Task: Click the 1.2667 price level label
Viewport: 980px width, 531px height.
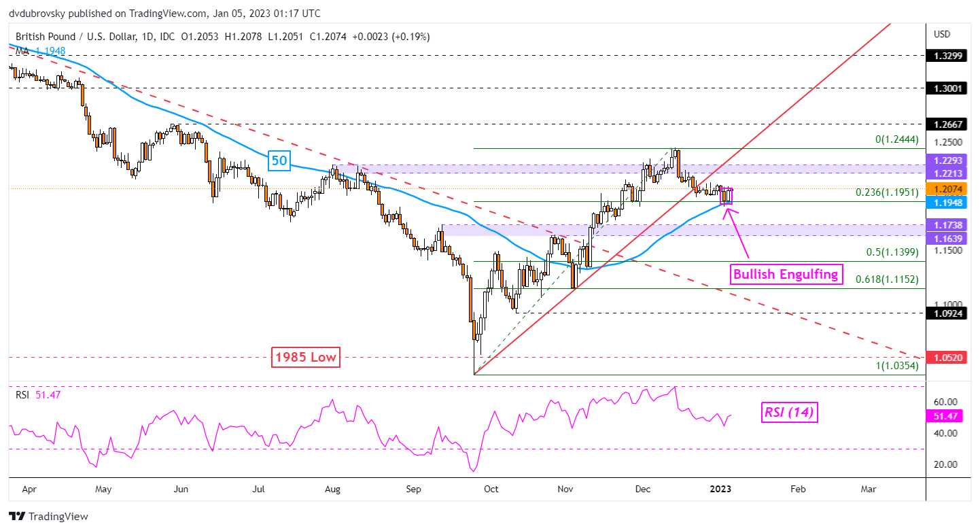Action: pyautogui.click(x=945, y=124)
